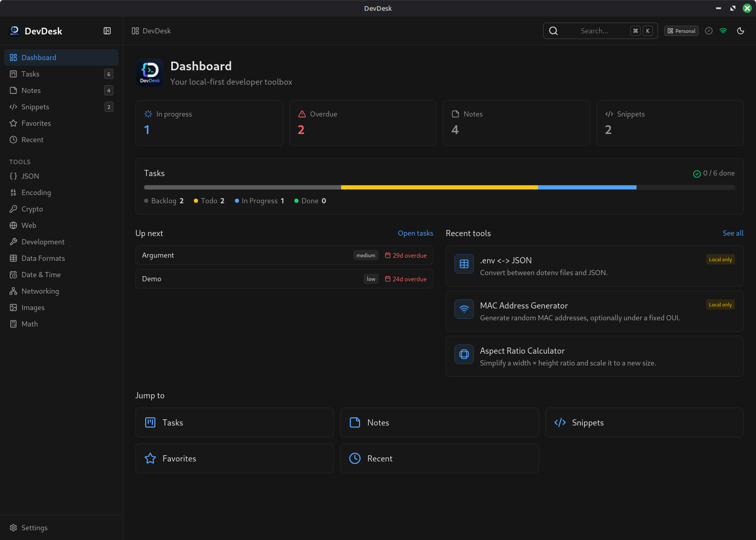Click the 0 / 6 done indicator
Viewport: 756px width, 540px height.
coord(714,173)
